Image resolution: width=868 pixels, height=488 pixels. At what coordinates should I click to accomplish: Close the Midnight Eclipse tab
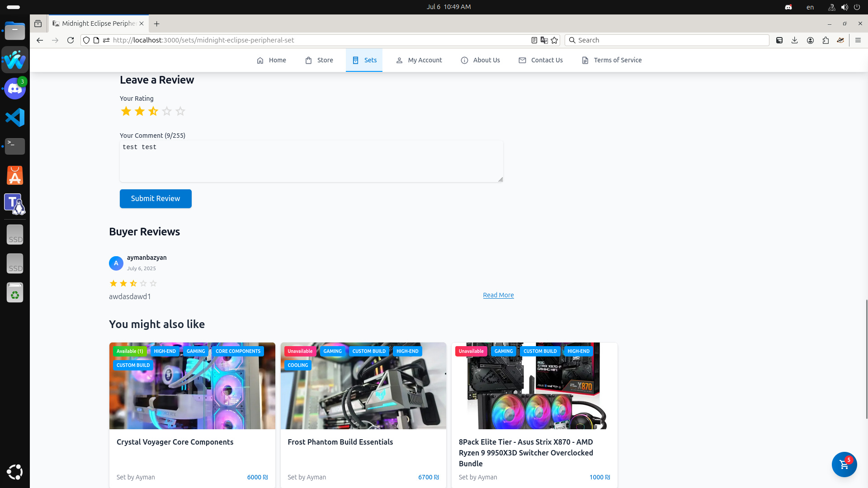coord(142,23)
